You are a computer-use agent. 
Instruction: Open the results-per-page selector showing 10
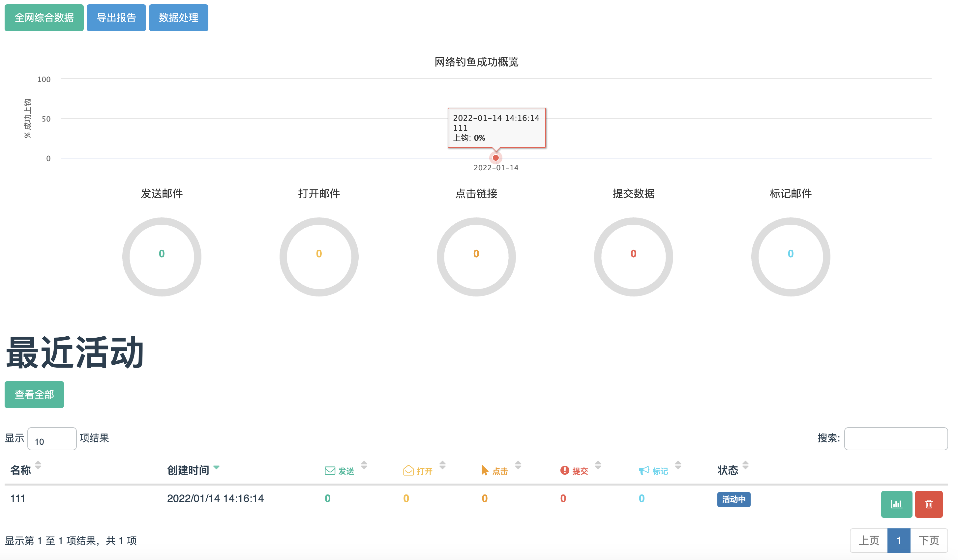tap(52, 439)
